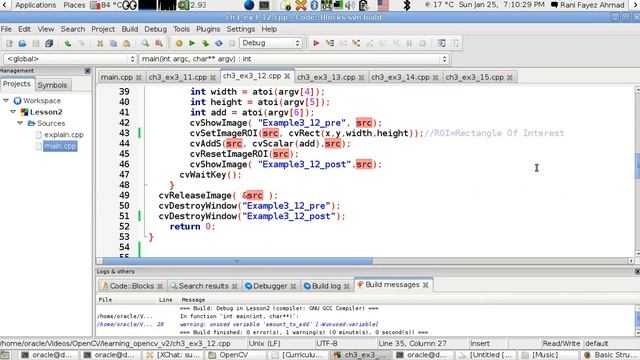Switch to the Code::Blocks log tab
640x360 pixels.
(132, 286)
